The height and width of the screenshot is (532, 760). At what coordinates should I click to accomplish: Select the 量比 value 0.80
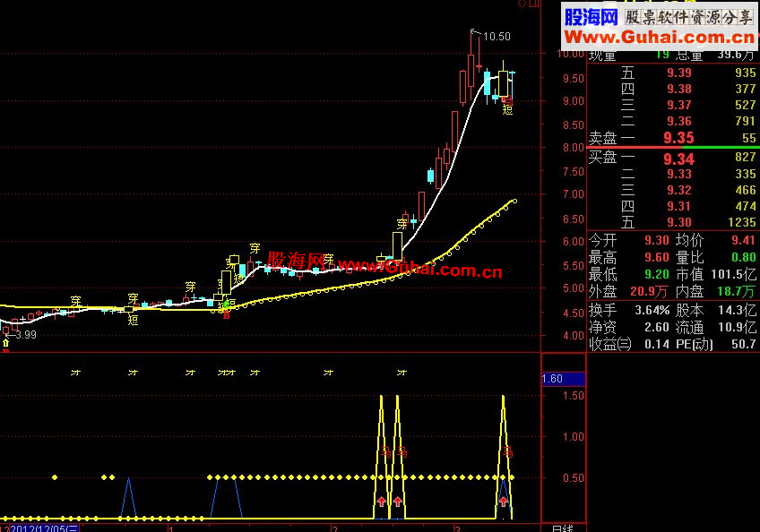tap(743, 257)
